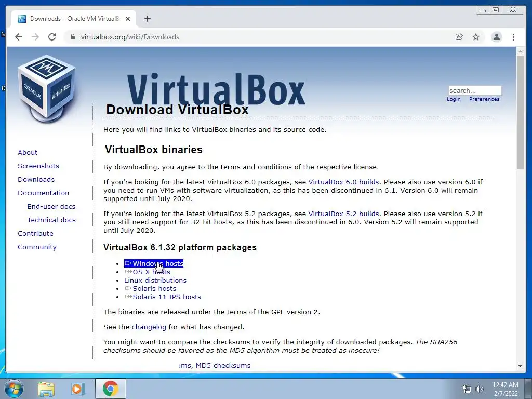The image size is (532, 399).
Task: Open Contribute in the sidebar
Action: pyautogui.click(x=35, y=234)
